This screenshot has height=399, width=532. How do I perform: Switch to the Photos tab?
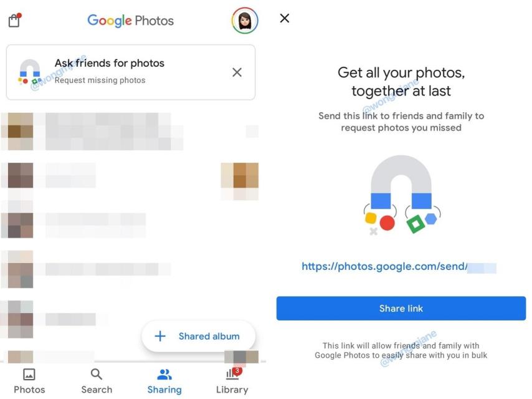(29, 381)
